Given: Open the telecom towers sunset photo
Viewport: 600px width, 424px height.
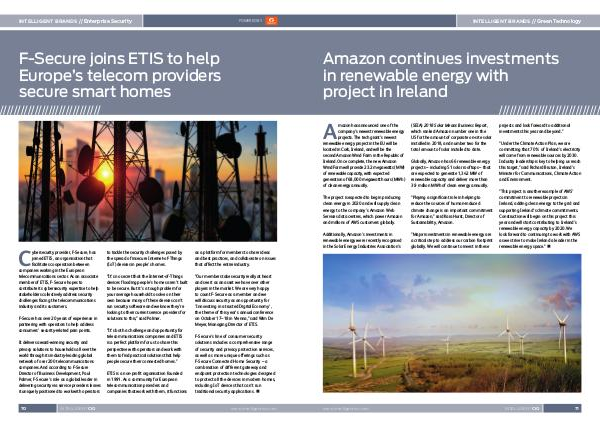Looking at the screenshot, I should (148, 181).
